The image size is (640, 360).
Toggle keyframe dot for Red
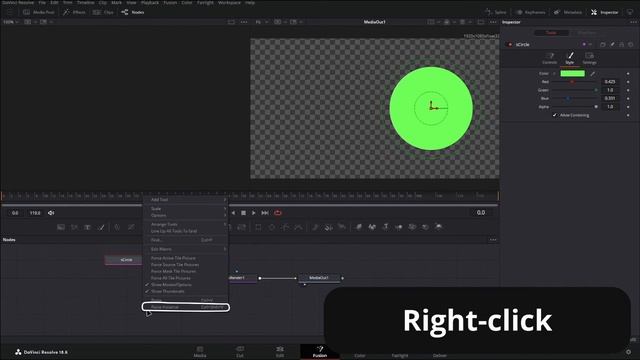click(628, 82)
